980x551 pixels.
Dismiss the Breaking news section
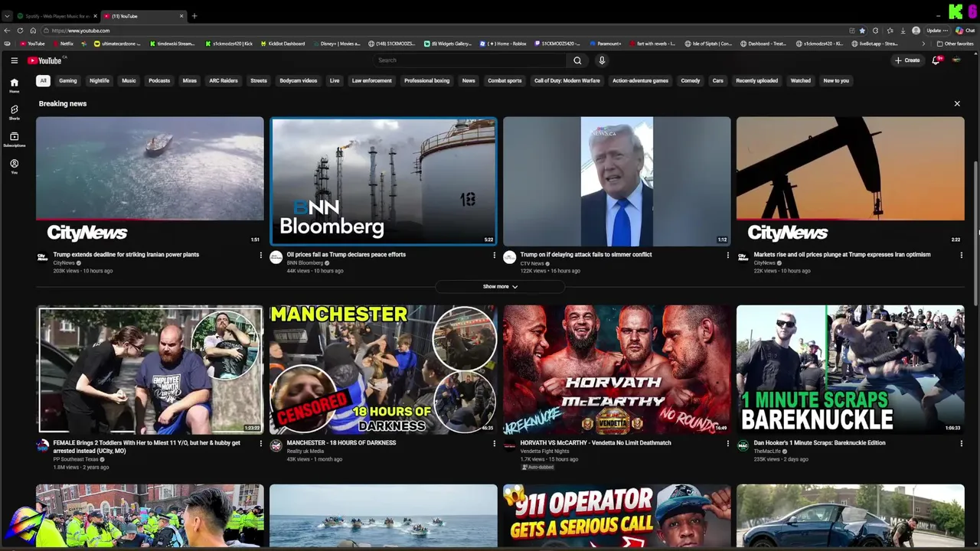tap(956, 103)
